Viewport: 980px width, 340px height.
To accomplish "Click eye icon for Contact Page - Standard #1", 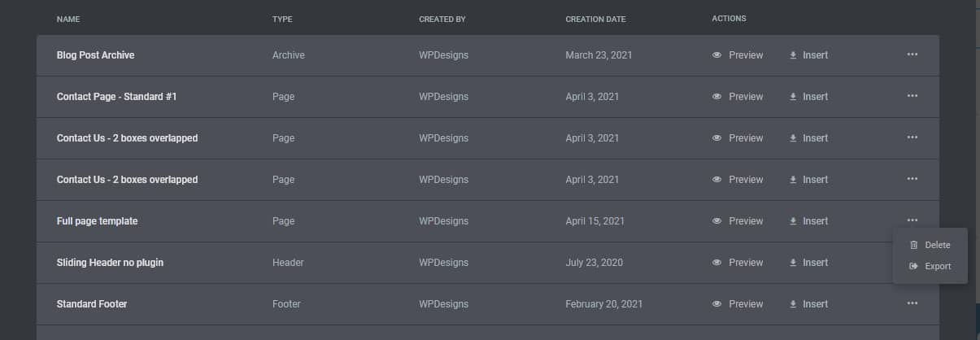I will 716,97.
